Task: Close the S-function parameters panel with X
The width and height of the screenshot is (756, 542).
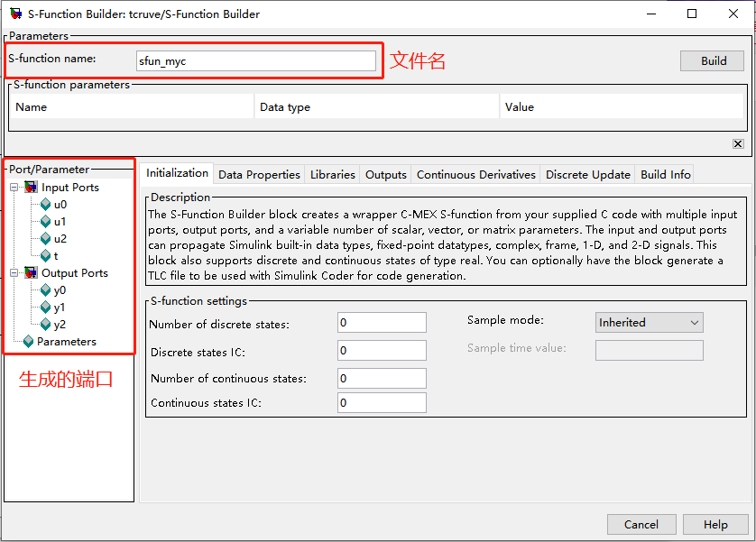Action: [x=738, y=143]
